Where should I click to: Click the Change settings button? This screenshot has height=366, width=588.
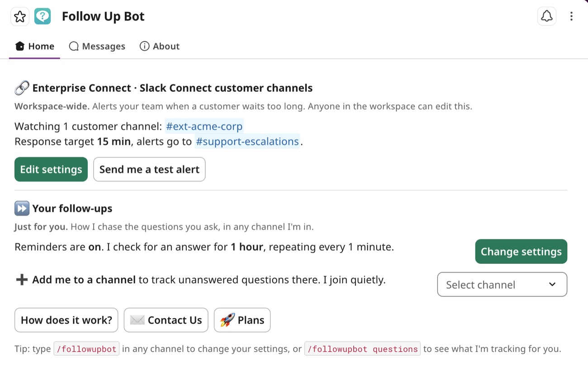coord(521,252)
